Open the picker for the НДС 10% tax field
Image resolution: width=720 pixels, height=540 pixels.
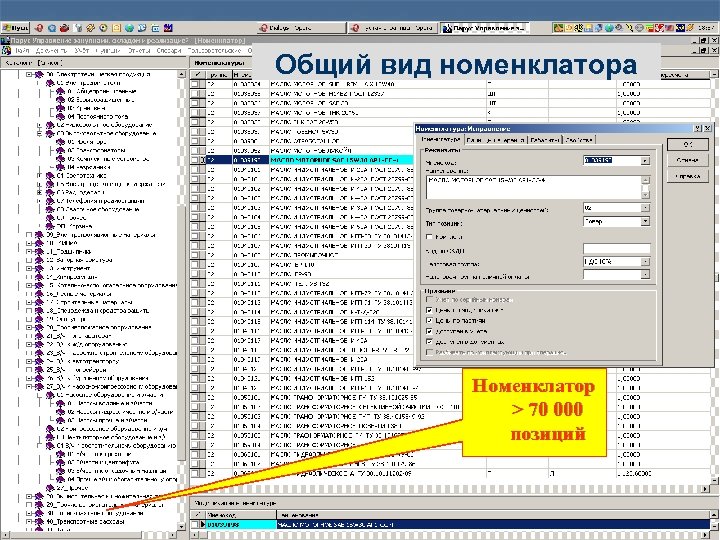(646, 261)
